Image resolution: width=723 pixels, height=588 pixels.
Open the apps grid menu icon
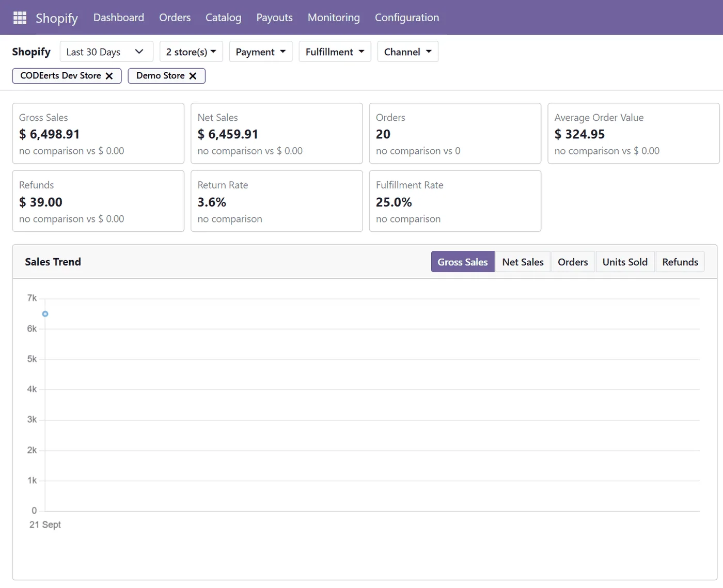tap(20, 18)
